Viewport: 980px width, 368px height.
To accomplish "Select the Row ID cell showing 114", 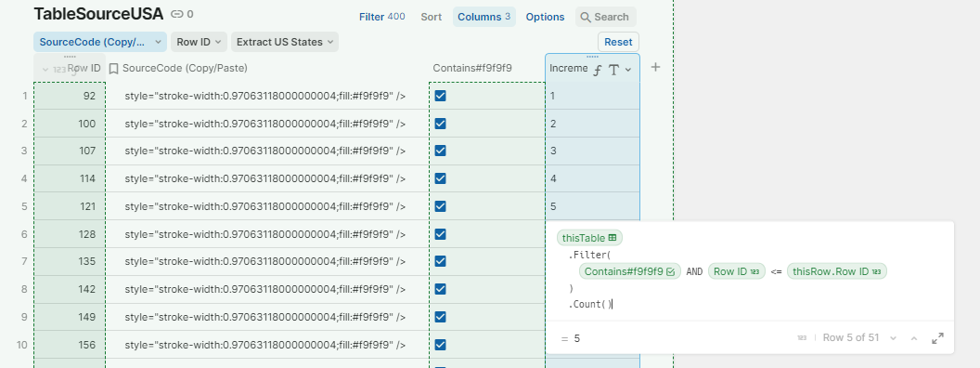I will (70, 178).
